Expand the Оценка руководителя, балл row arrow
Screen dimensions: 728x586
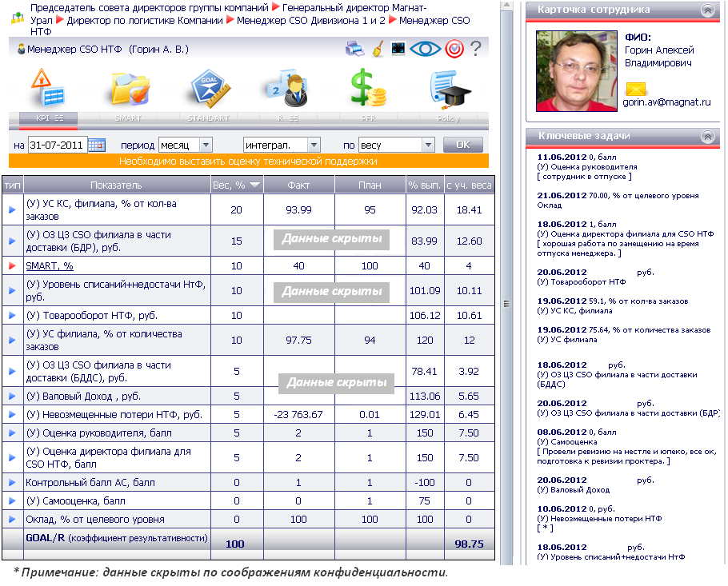[x=13, y=433]
